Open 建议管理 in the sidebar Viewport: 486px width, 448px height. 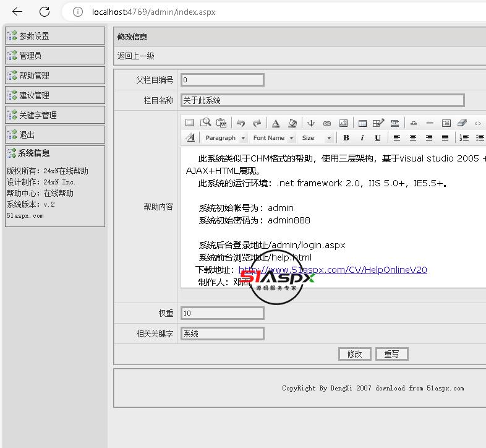[x=55, y=95]
